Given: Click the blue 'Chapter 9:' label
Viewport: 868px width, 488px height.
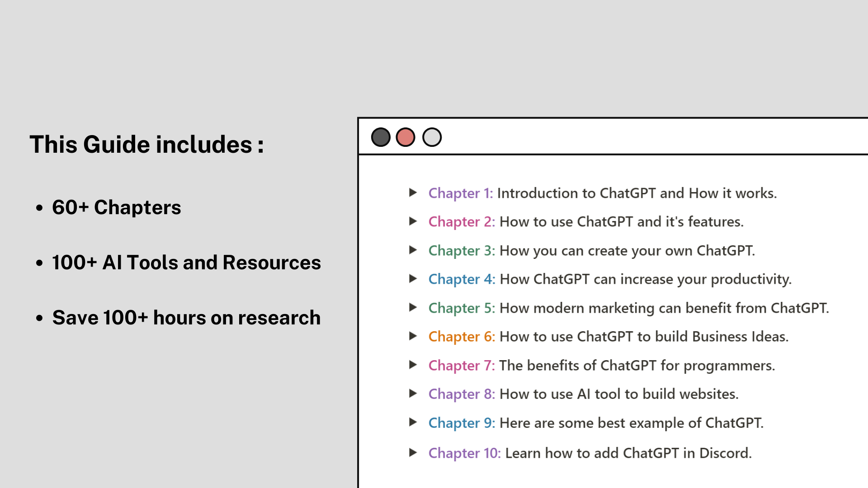Looking at the screenshot, I should tap(462, 423).
